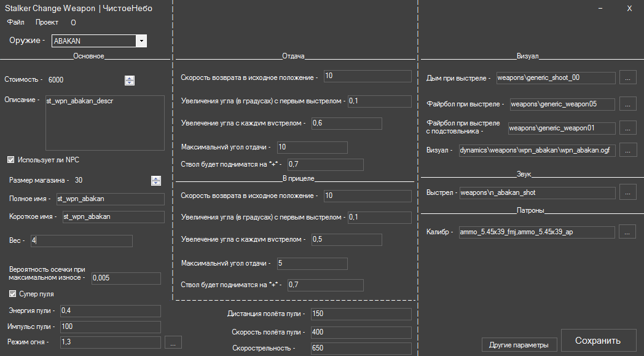Click Ствол будет подниматся field under Отдача

coord(325,164)
